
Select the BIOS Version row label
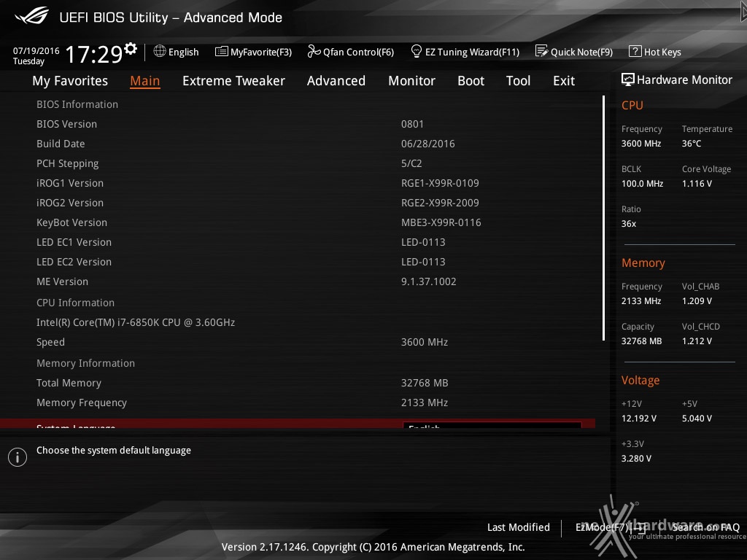coord(66,124)
